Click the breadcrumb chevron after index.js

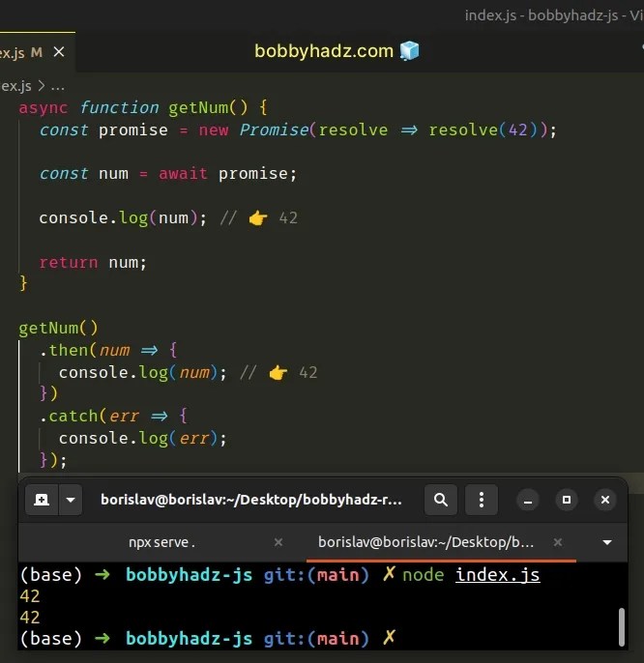point(41,86)
